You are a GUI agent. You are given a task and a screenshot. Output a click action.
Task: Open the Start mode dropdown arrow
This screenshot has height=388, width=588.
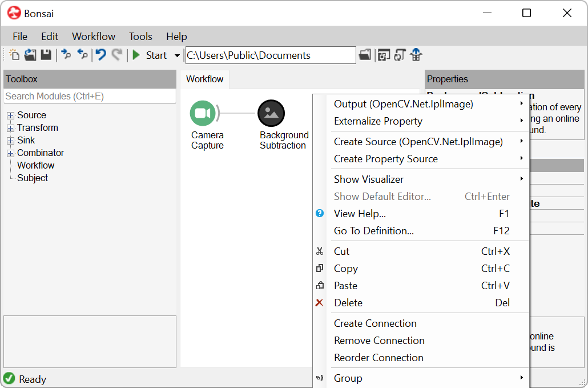[177, 55]
